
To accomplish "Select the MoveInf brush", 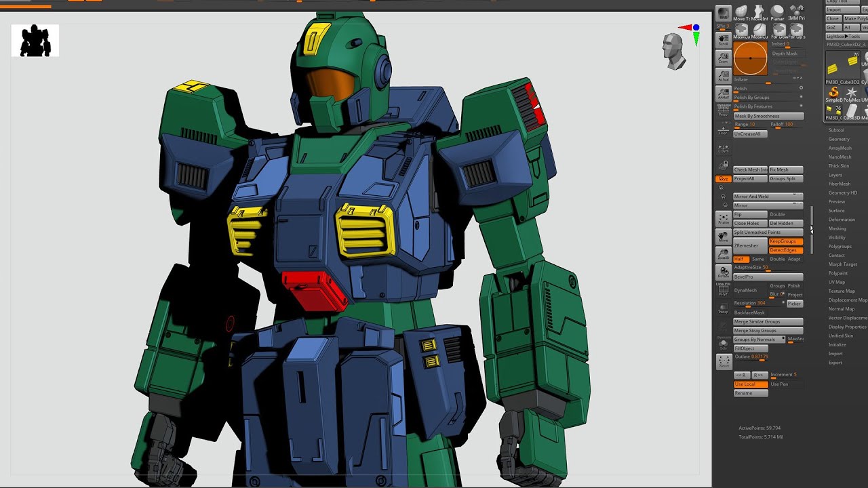I will pos(759,13).
